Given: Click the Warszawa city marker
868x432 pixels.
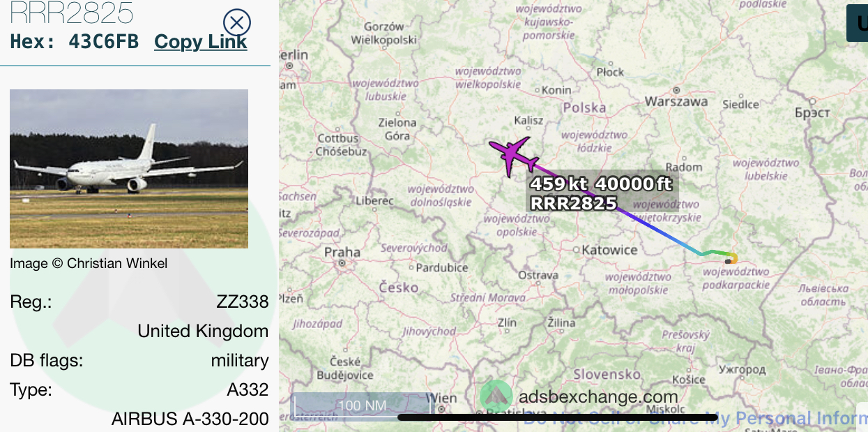Looking at the screenshot, I should coord(676,89).
